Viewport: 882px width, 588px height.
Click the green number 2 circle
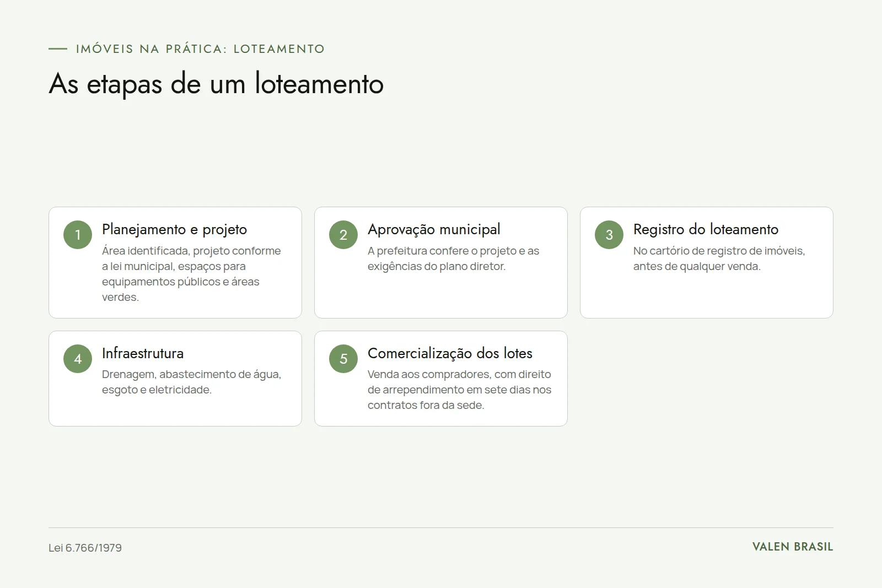point(343,235)
